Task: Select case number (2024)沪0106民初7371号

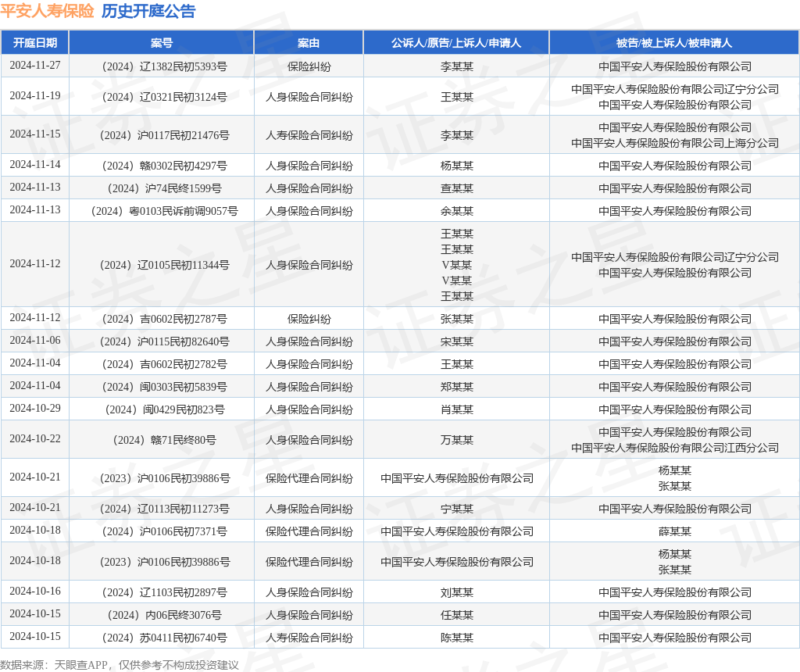Action: [164, 531]
